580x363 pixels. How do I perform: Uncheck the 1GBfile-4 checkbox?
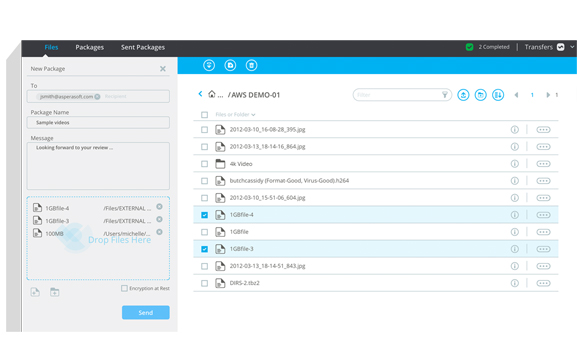(x=204, y=215)
